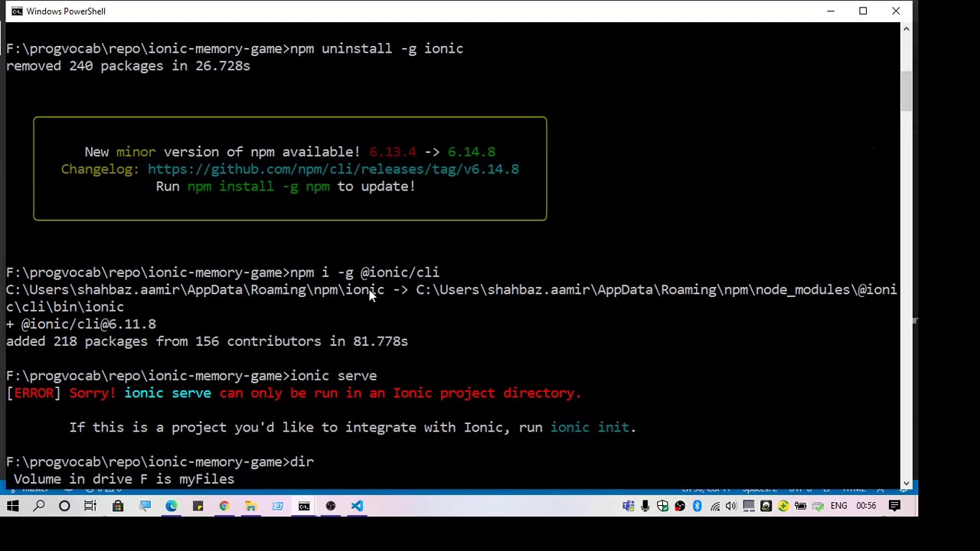This screenshot has height=551, width=980.
Task: Click 'added 218 packages from 156 contributors' line
Action: pyautogui.click(x=207, y=341)
